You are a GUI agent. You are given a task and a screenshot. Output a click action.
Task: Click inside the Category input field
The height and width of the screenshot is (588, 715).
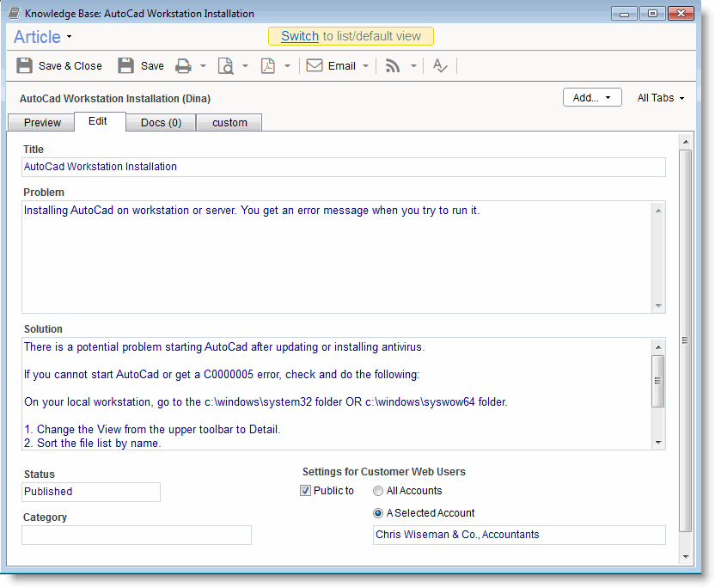pyautogui.click(x=136, y=535)
